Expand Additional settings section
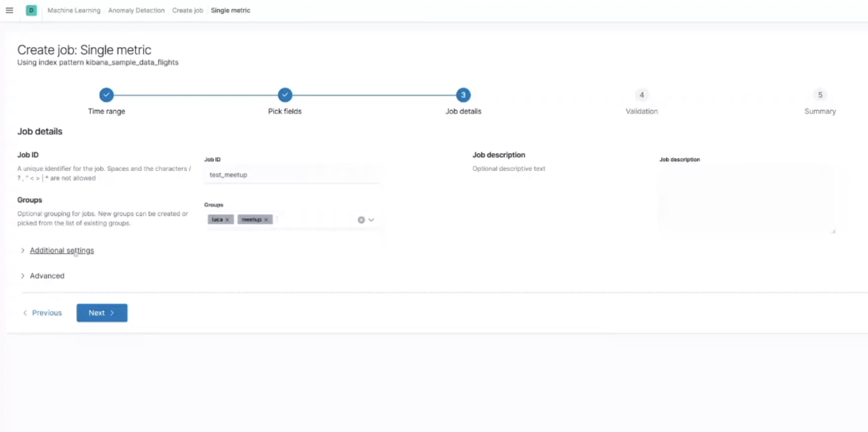 pyautogui.click(x=62, y=251)
